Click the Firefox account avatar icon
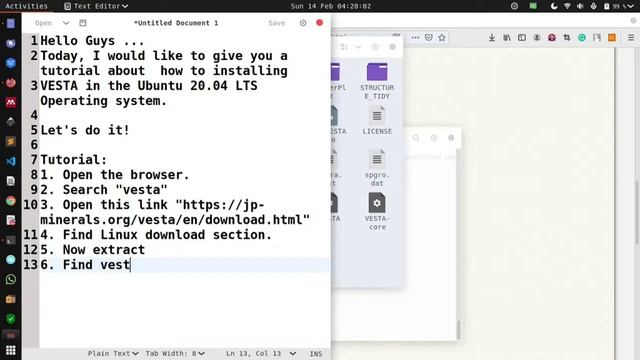Screen dimensions: 640x360 tap(537, 38)
